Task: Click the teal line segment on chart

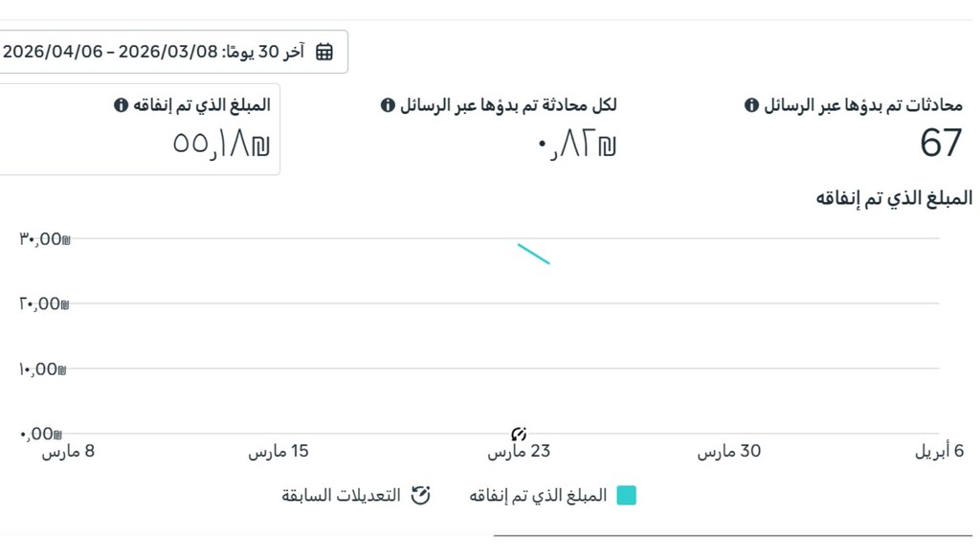Action: tap(533, 254)
